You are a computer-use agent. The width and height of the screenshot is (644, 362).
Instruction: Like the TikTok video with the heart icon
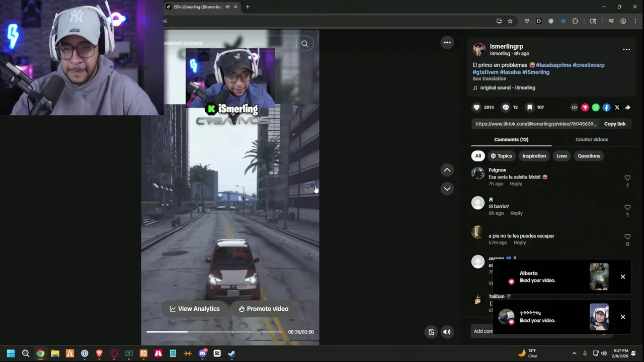[x=476, y=107]
